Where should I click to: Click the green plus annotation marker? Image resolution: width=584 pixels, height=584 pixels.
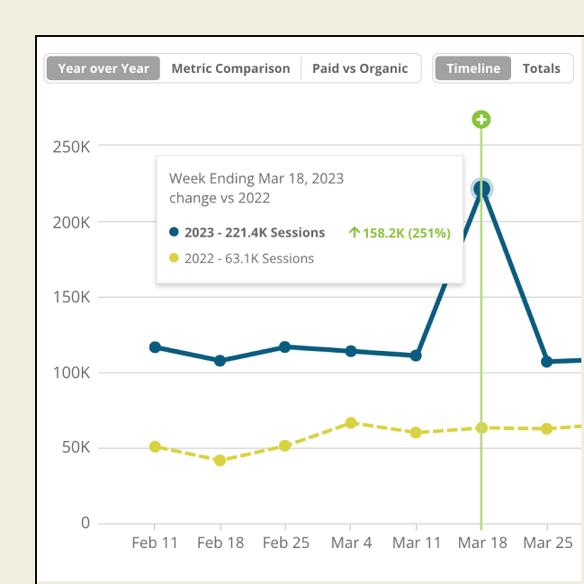pyautogui.click(x=481, y=120)
